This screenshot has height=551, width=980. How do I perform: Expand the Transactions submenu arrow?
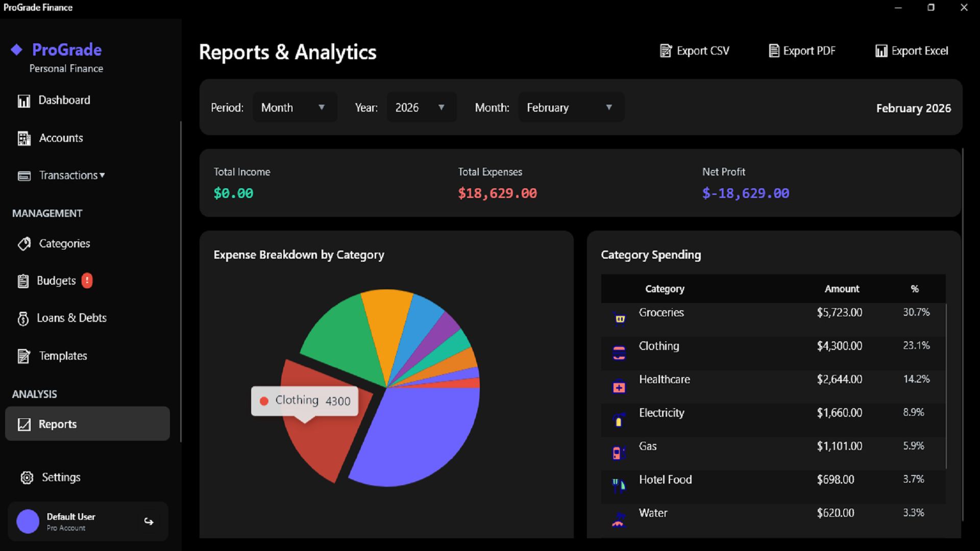tap(103, 175)
